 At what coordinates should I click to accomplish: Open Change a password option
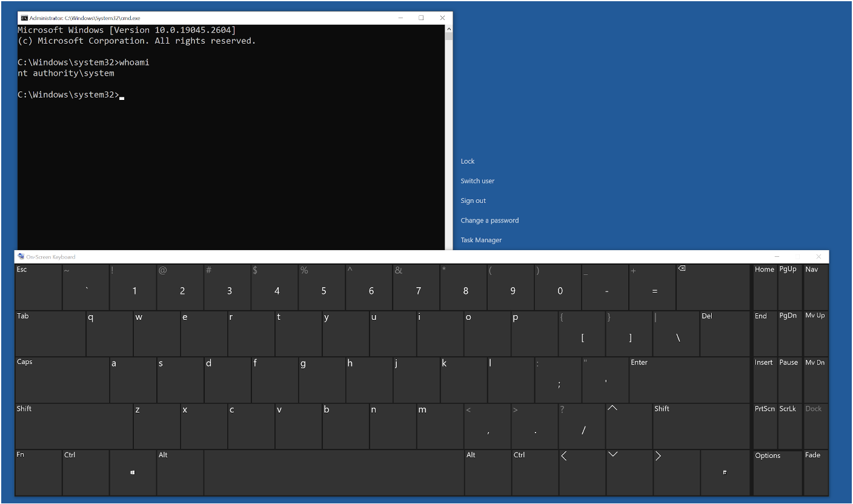click(490, 220)
